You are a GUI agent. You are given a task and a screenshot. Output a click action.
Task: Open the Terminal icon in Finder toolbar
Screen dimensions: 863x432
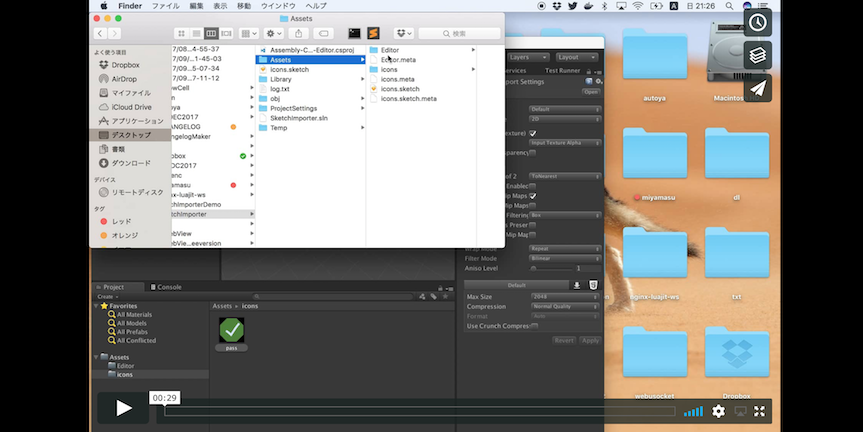[x=354, y=33]
